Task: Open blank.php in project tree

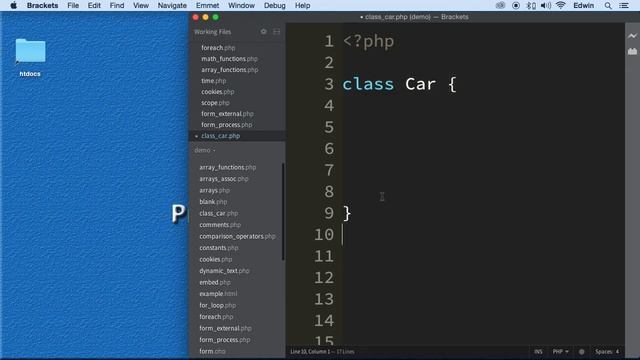Action: tap(213, 202)
